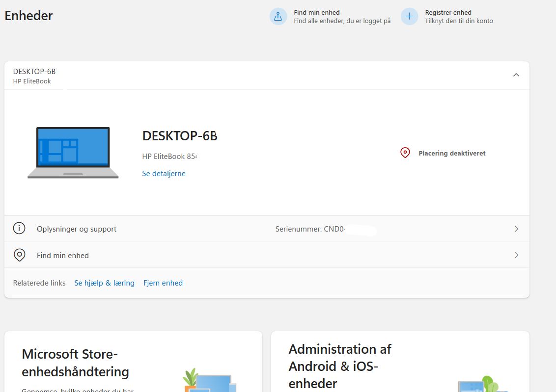556x392 pixels.
Task: Open Oplysninger og support via right chevron
Action: 516,229
